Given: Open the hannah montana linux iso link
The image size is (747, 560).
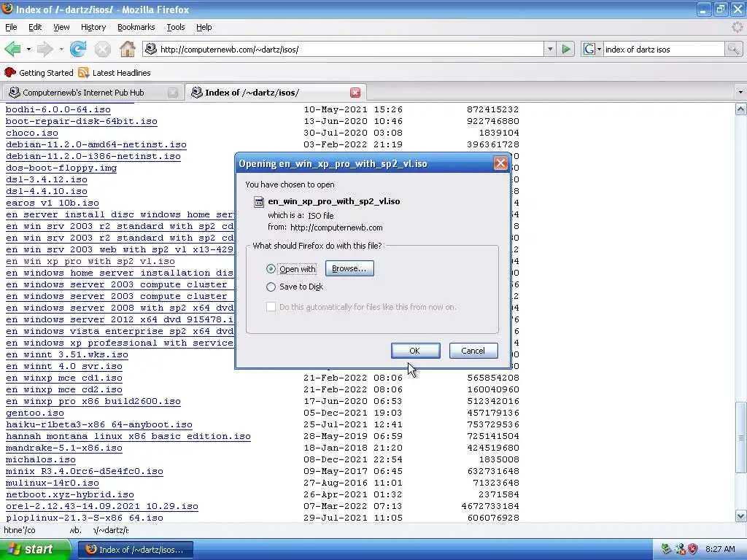Looking at the screenshot, I should [x=128, y=436].
